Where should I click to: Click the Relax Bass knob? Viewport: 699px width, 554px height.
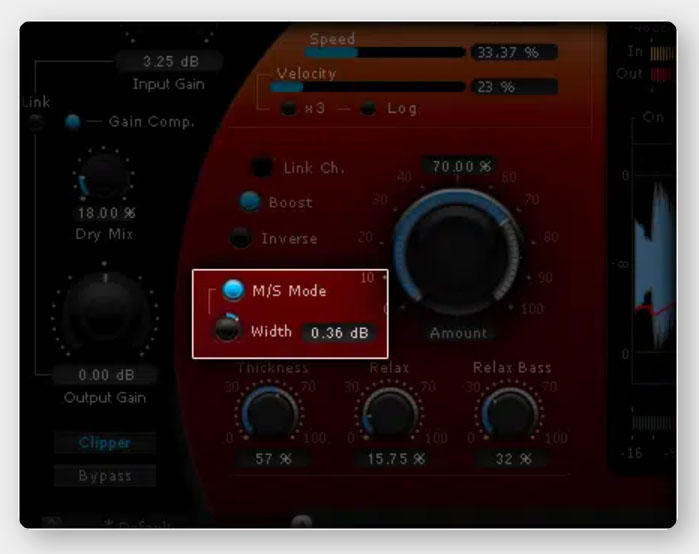pyautogui.click(x=510, y=412)
